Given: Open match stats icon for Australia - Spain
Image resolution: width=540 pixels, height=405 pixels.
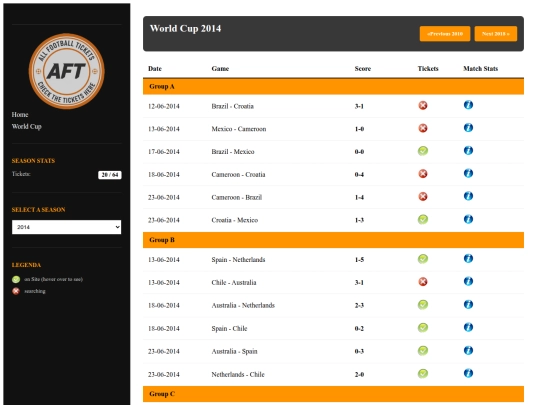Looking at the screenshot, I should [468, 350].
